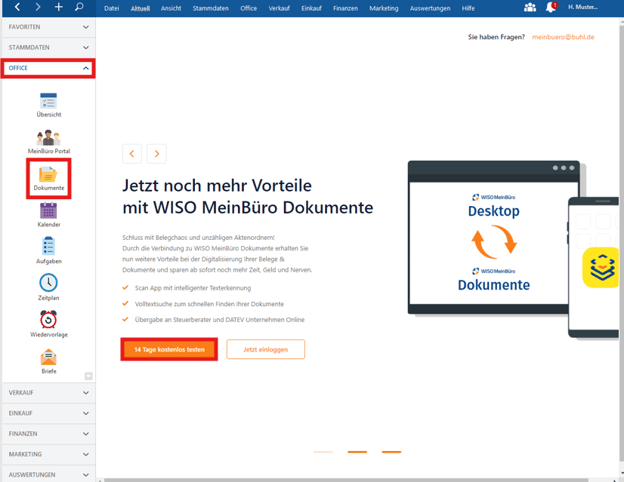
Task: Open notifications bell icon
Action: pos(550,8)
